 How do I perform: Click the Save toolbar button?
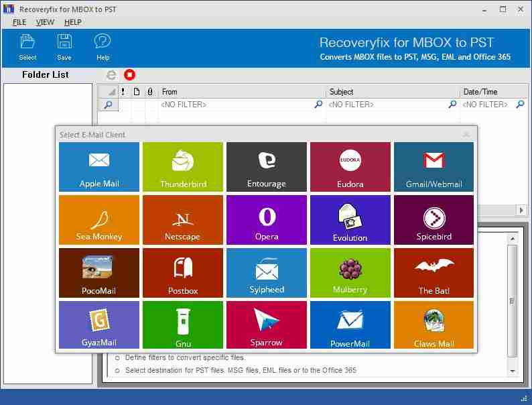[64, 48]
